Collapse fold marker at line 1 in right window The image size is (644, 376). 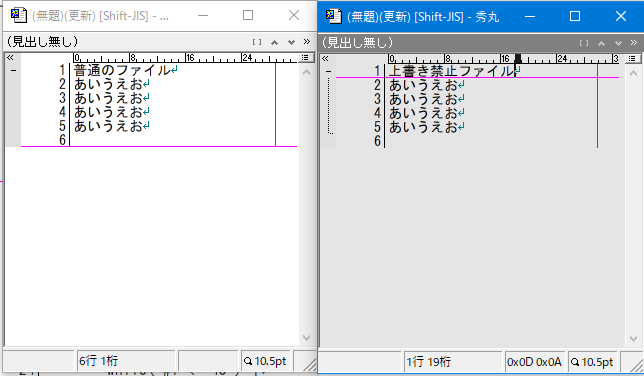click(x=328, y=72)
